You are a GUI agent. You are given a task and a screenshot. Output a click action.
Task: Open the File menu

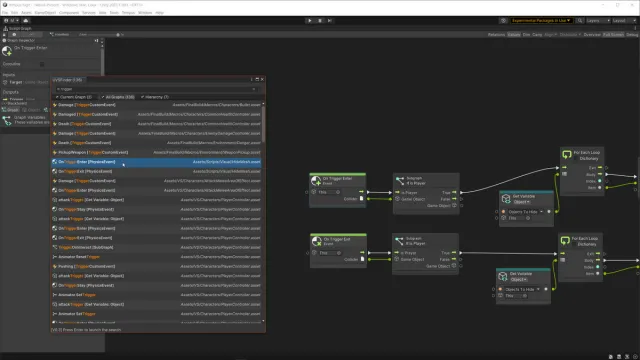(x=5, y=13)
